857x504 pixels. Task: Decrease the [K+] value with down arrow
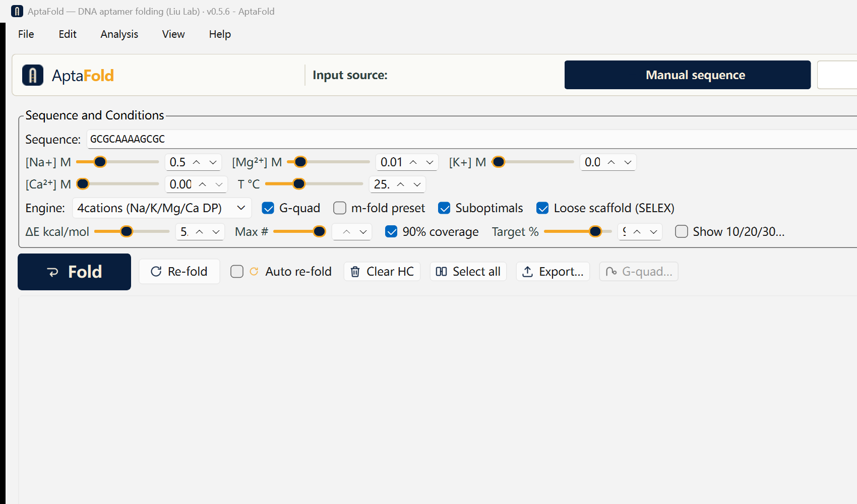[x=628, y=162]
